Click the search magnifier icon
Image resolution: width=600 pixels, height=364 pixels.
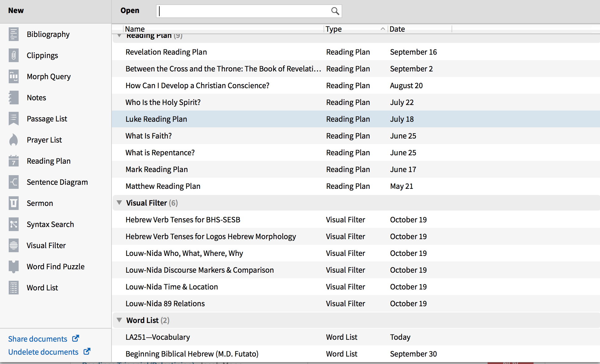(x=335, y=11)
